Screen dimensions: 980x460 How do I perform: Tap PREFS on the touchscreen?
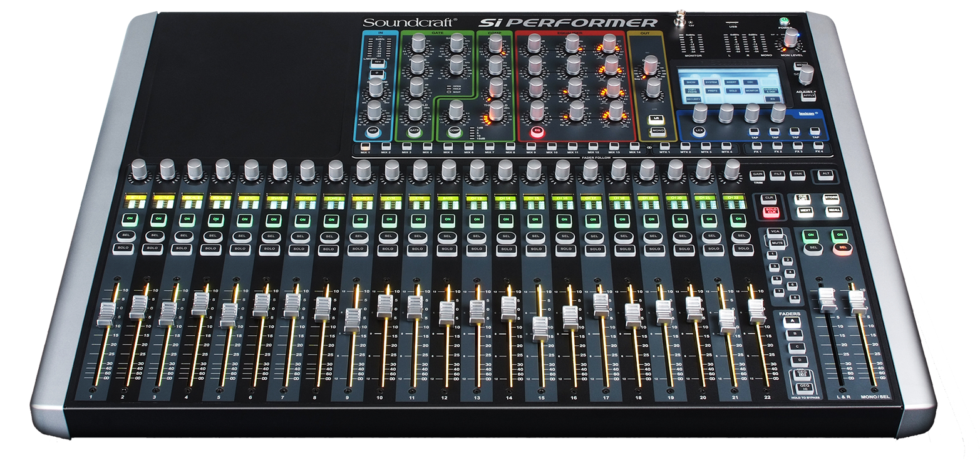(x=712, y=91)
